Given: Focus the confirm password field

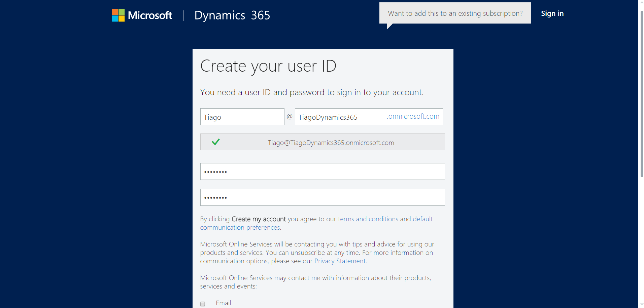Looking at the screenshot, I should (x=322, y=197).
